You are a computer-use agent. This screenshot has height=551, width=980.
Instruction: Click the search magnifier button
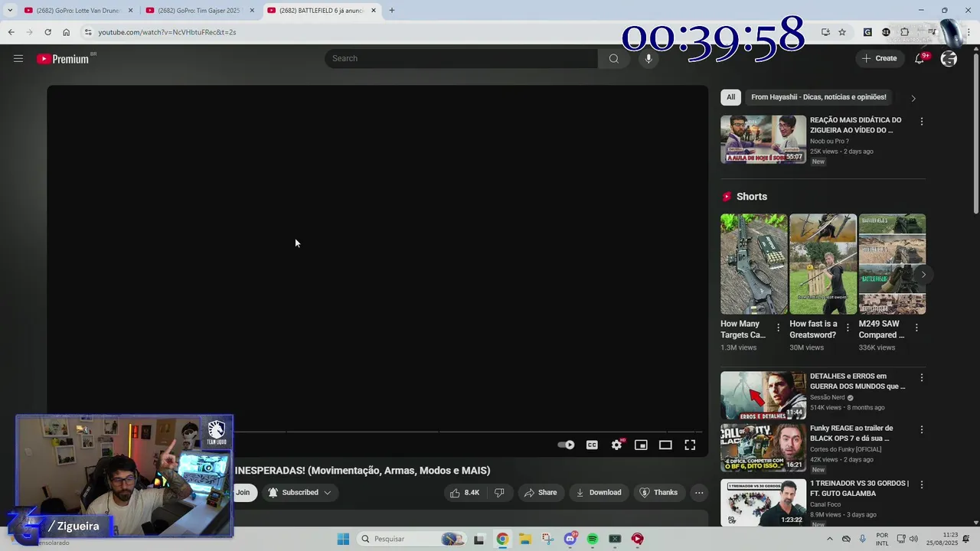(613, 58)
